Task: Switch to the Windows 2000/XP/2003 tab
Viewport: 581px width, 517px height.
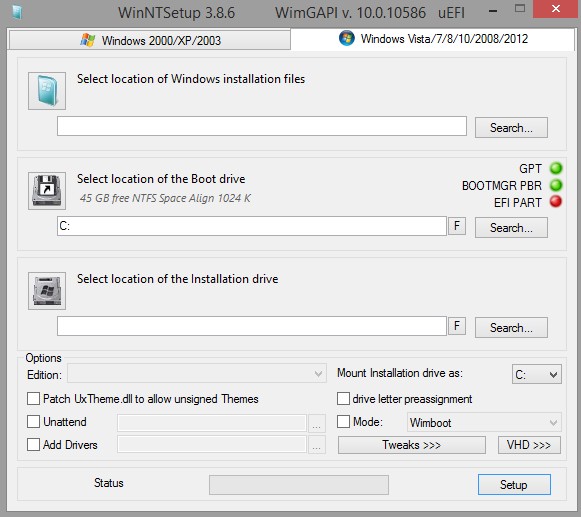Action: (x=150, y=40)
